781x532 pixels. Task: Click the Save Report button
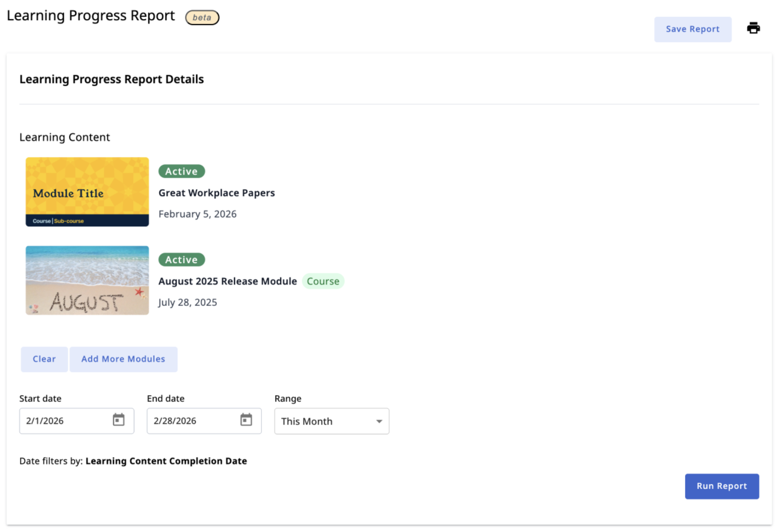pyautogui.click(x=692, y=29)
